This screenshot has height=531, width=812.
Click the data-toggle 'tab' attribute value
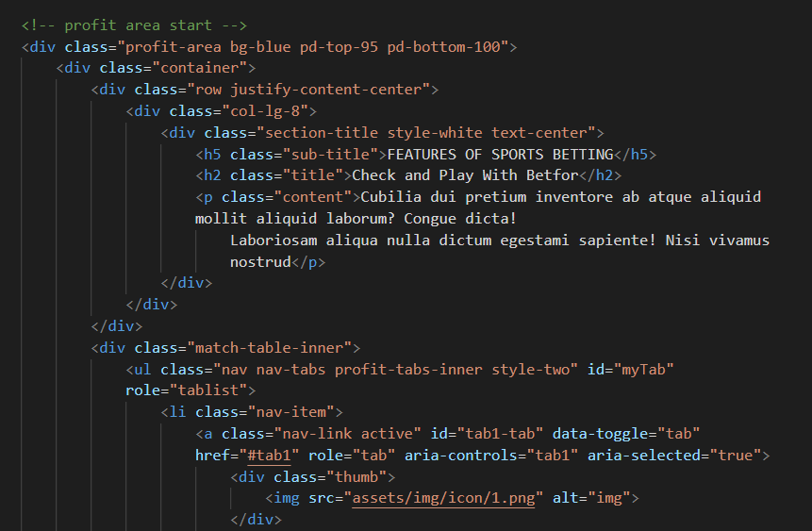pos(678,434)
